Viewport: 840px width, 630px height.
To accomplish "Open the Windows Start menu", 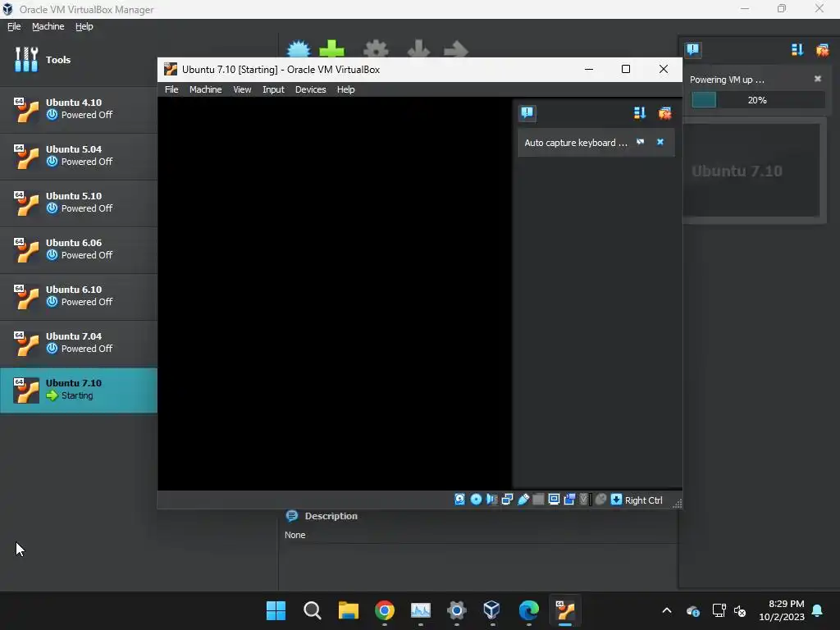I will [x=276, y=610].
